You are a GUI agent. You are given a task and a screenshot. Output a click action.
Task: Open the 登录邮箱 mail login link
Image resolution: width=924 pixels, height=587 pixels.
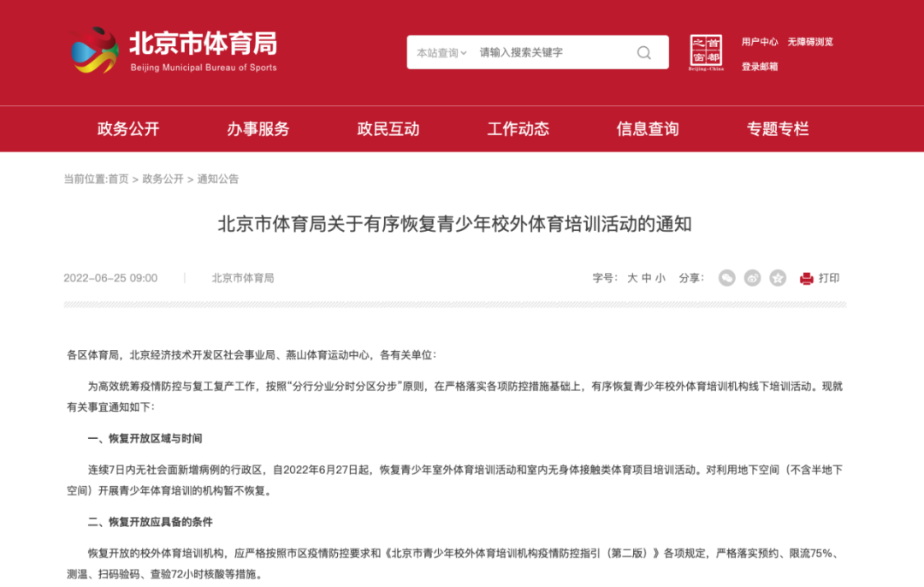click(760, 67)
